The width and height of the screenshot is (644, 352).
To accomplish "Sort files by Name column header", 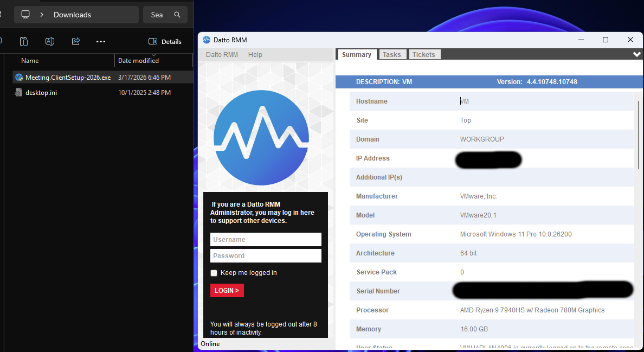I will 30,60.
